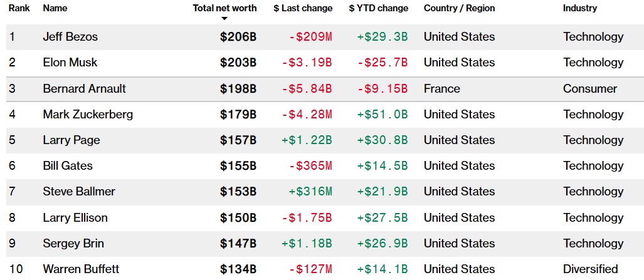This screenshot has height=280, width=644.
Task: Open Sergey Brin profile
Action: point(73,244)
